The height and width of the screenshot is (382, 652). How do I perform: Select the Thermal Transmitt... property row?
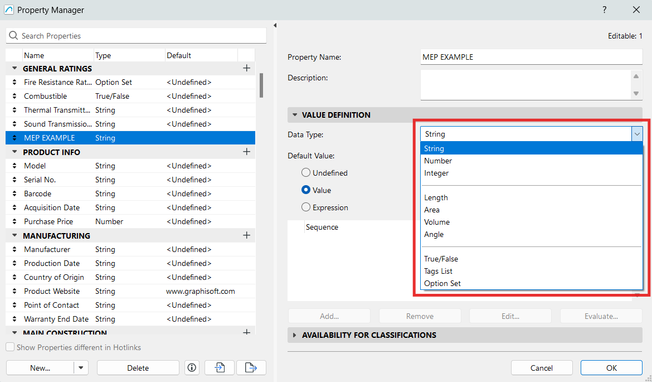(x=130, y=110)
